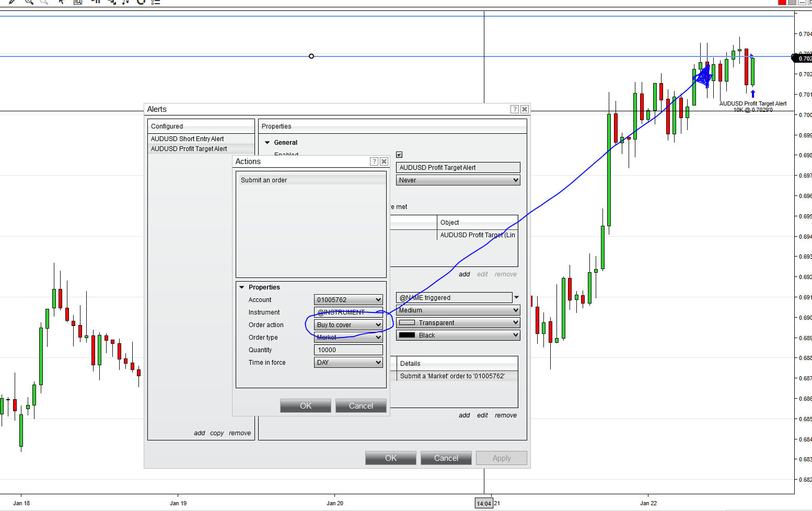Click the 14:04 time marker on the axis
Screen dimensions: 812x511
(x=484, y=504)
